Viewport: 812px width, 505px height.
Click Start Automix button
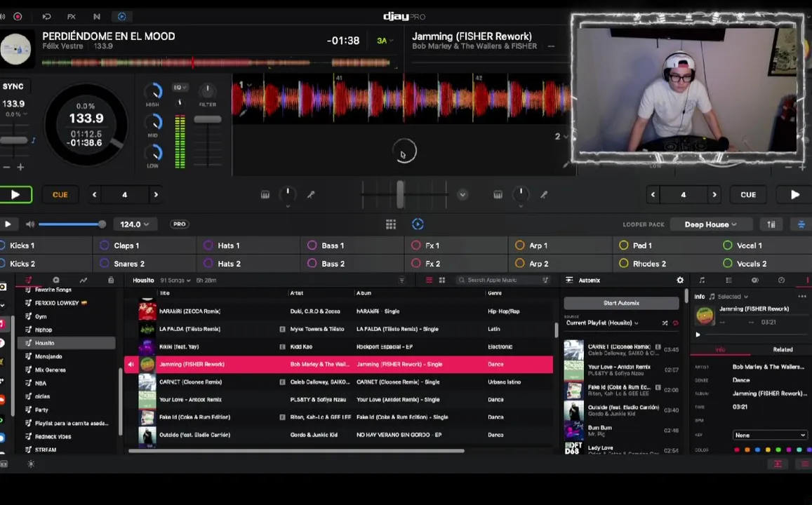(621, 303)
